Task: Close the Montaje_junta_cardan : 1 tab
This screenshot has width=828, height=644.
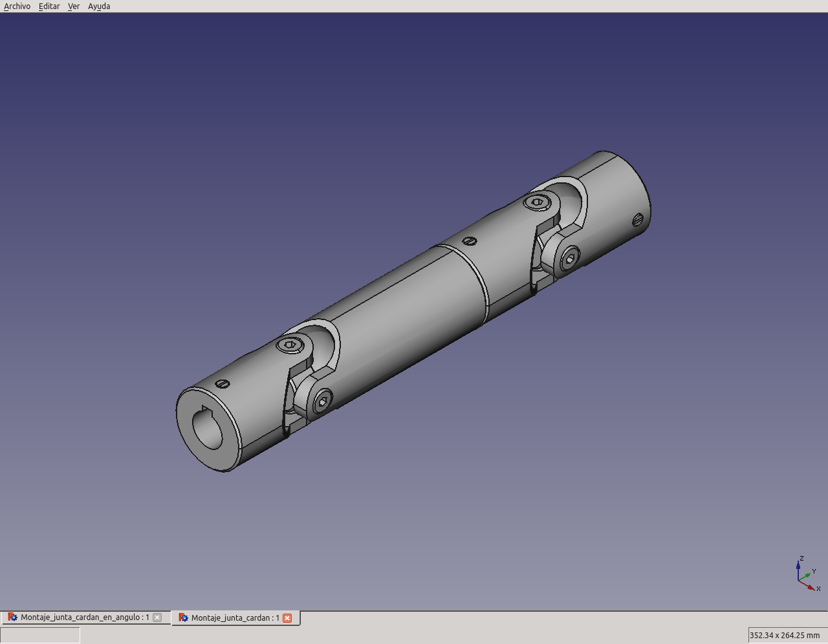Action: [287, 618]
